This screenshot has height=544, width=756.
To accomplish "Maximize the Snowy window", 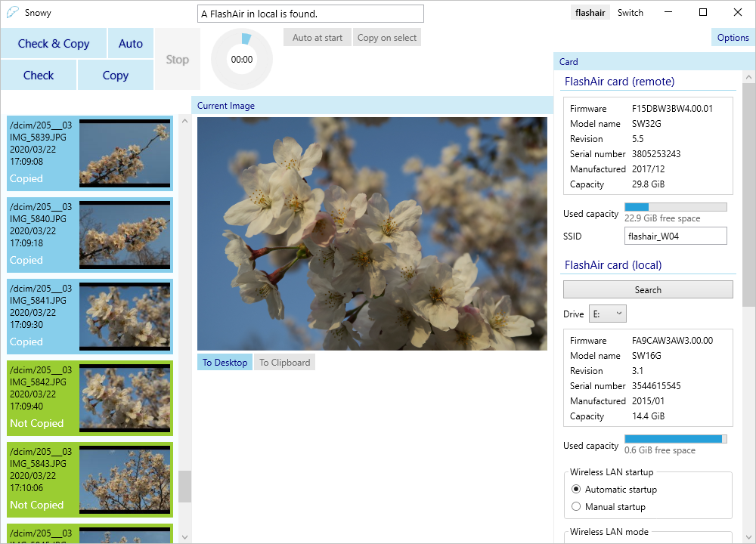I will 703,12.
